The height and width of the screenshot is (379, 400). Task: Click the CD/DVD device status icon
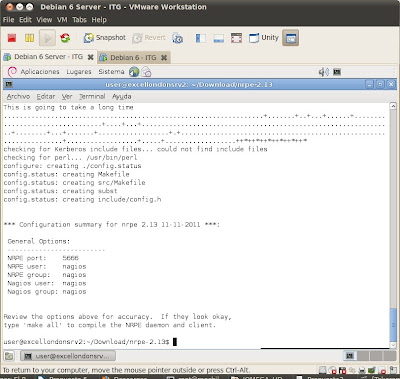[x=332, y=370]
